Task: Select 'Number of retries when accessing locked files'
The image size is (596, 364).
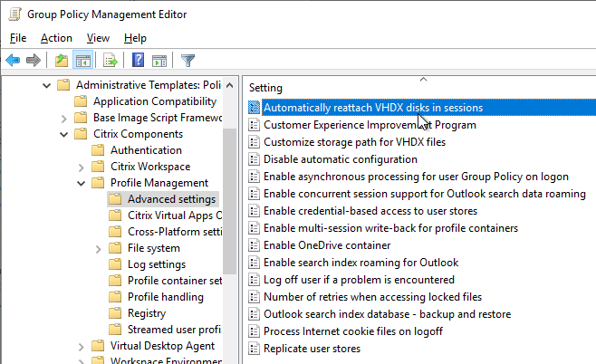Action: (x=372, y=296)
